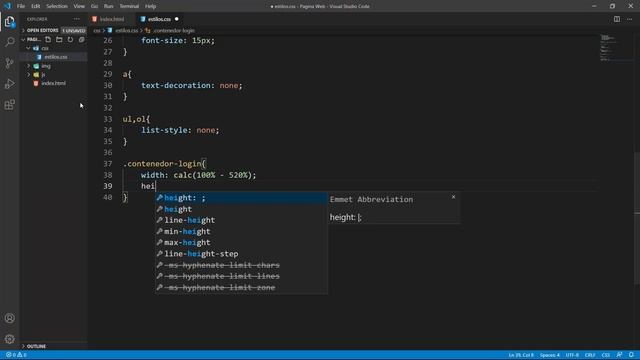Switch to the index.html editor tab

click(x=111, y=19)
